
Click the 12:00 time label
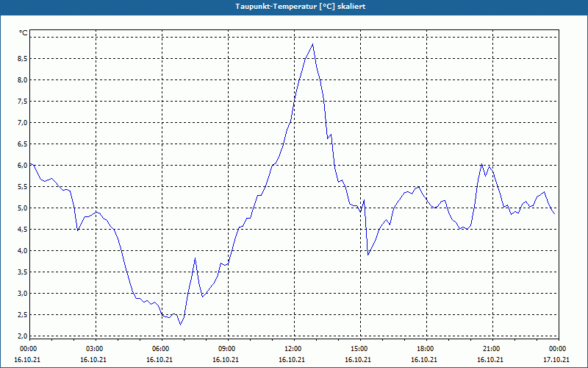(x=294, y=349)
